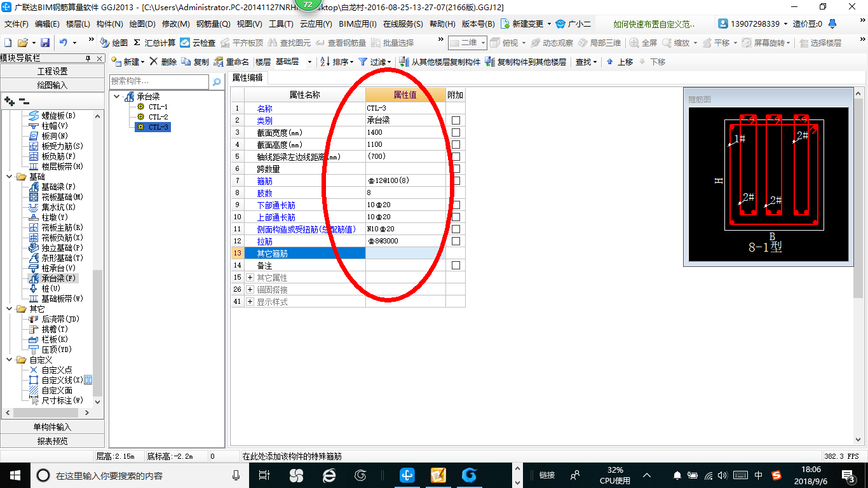Expand 锚固搭接 row in property table
Screen dimensions: 868x488
tap(250, 290)
